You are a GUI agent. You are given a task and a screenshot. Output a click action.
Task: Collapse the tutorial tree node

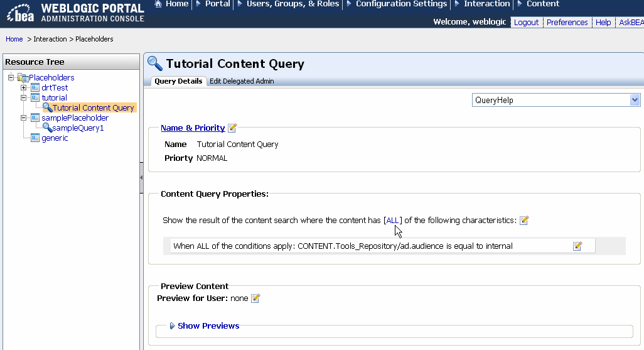point(23,97)
